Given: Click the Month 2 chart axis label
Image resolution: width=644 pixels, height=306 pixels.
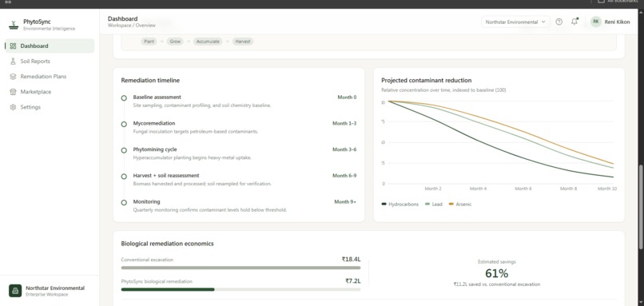Looking at the screenshot, I should click(x=433, y=189).
